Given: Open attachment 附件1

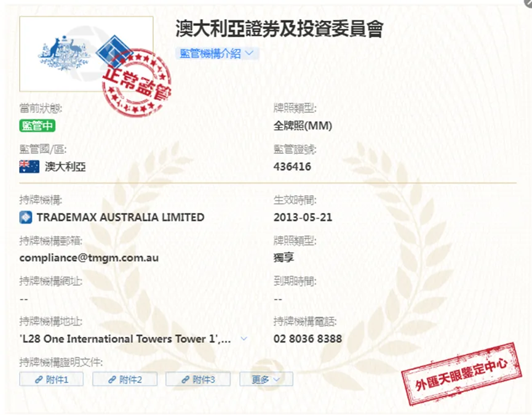Looking at the screenshot, I should [51, 379].
